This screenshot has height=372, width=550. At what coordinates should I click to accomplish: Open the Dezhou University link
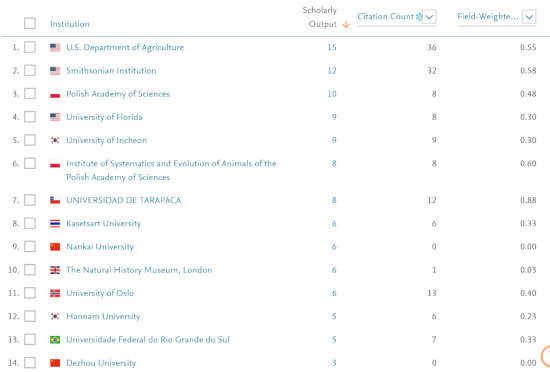point(101,363)
